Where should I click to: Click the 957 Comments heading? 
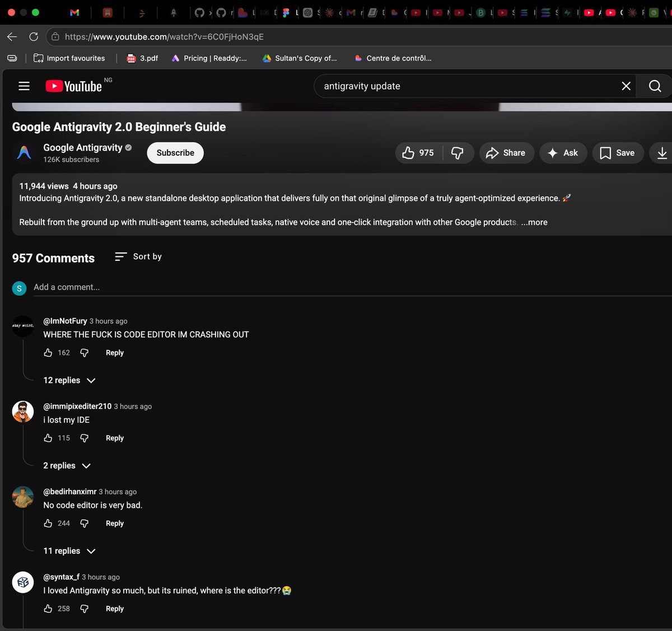click(x=53, y=258)
